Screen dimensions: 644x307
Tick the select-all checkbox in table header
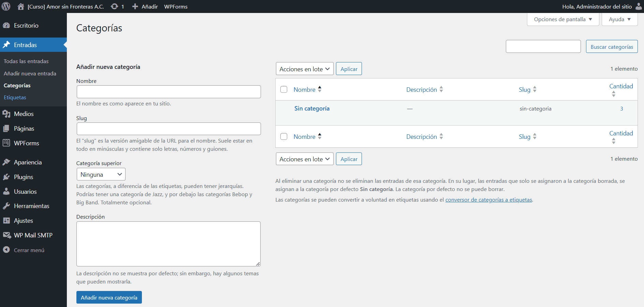[284, 89]
